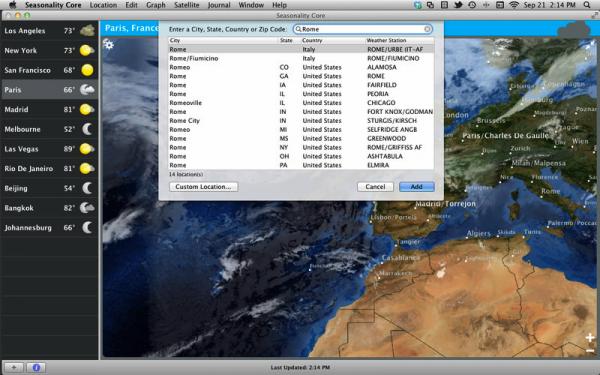Image resolution: width=600 pixels, height=375 pixels.
Task: Click the magnifier icon in the search field
Action: coord(298,29)
